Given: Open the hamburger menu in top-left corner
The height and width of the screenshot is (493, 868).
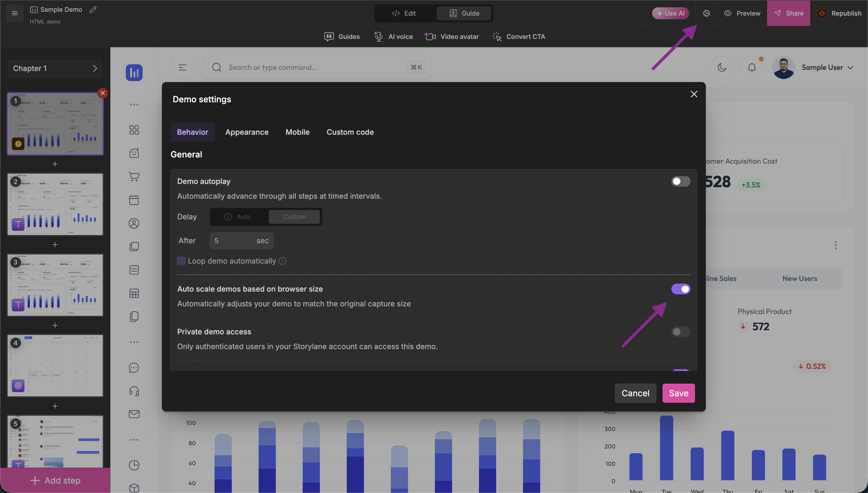Looking at the screenshot, I should [14, 13].
